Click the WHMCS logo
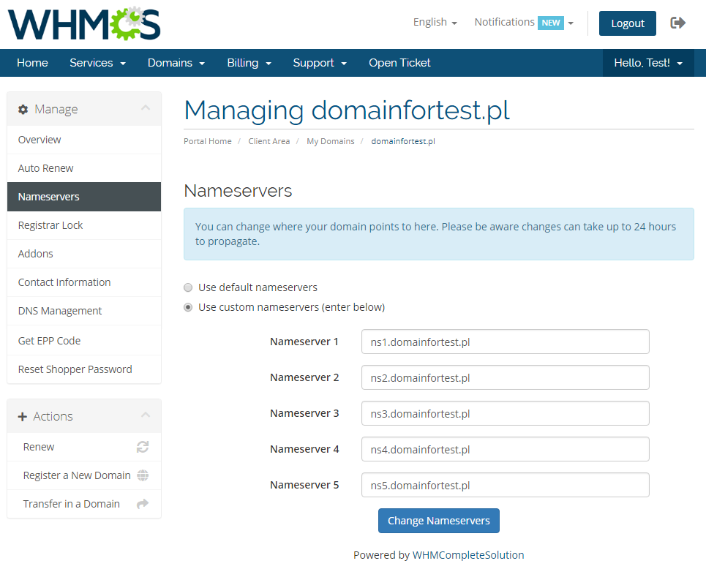The width and height of the screenshot is (706, 588). [x=84, y=24]
